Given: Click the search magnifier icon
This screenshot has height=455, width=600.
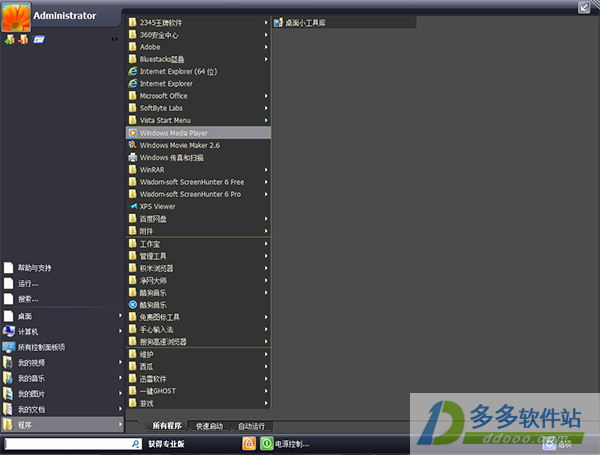Looking at the screenshot, I should [135, 444].
